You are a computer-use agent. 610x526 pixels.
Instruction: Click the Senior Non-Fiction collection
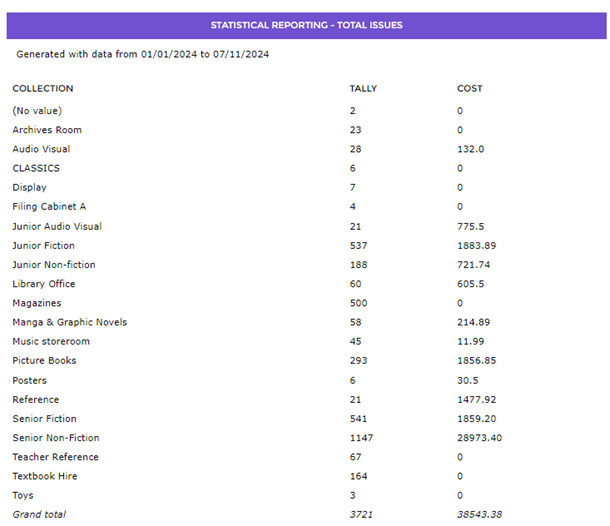(56, 438)
